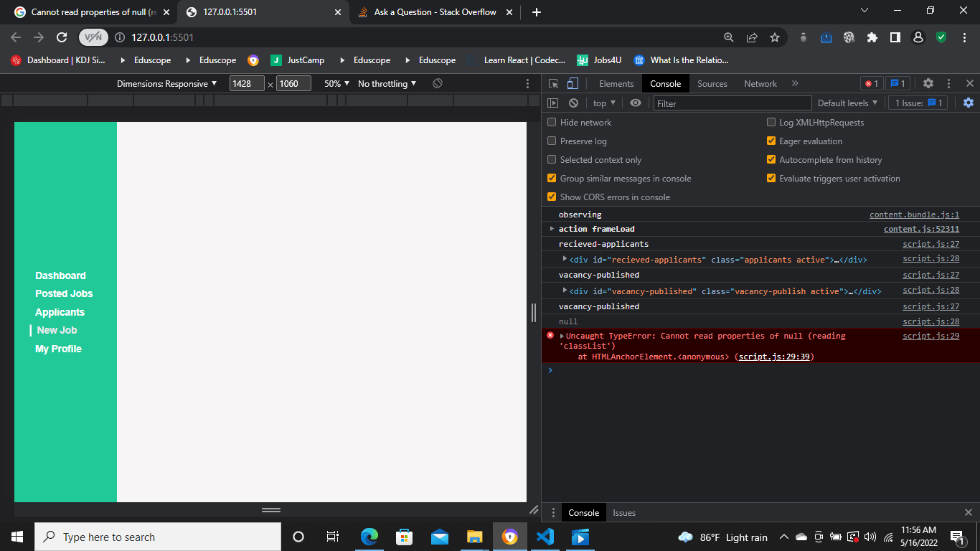This screenshot has height=551, width=980.
Task: Open File Explorer from taskbar
Action: [475, 537]
